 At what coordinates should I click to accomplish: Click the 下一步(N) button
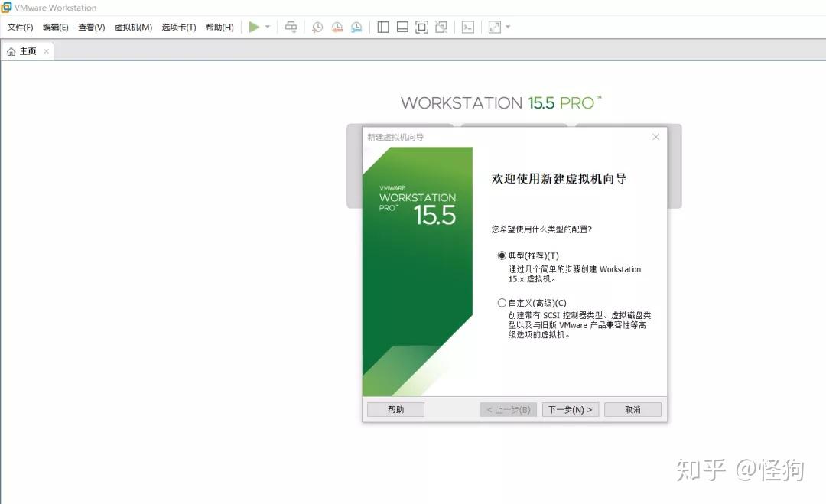[571, 409]
